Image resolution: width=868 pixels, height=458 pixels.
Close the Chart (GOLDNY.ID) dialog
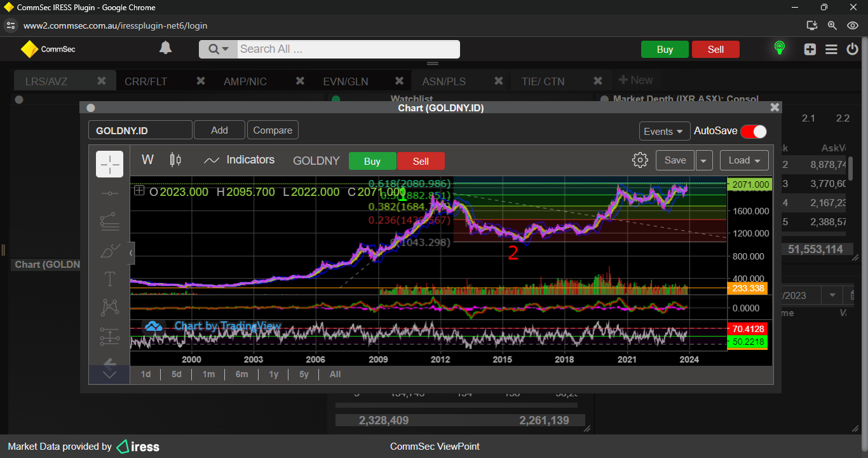(x=774, y=108)
